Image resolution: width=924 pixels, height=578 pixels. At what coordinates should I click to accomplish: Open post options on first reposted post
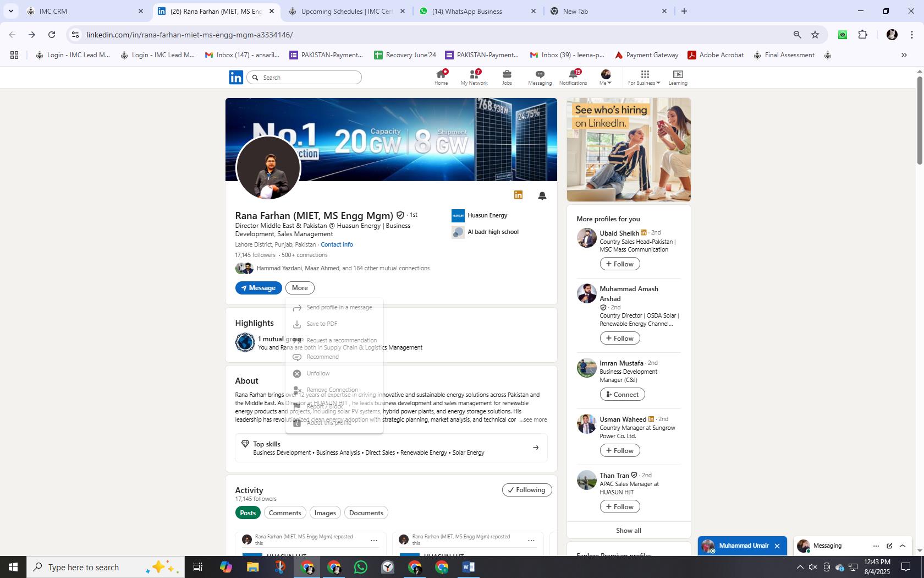374,541
